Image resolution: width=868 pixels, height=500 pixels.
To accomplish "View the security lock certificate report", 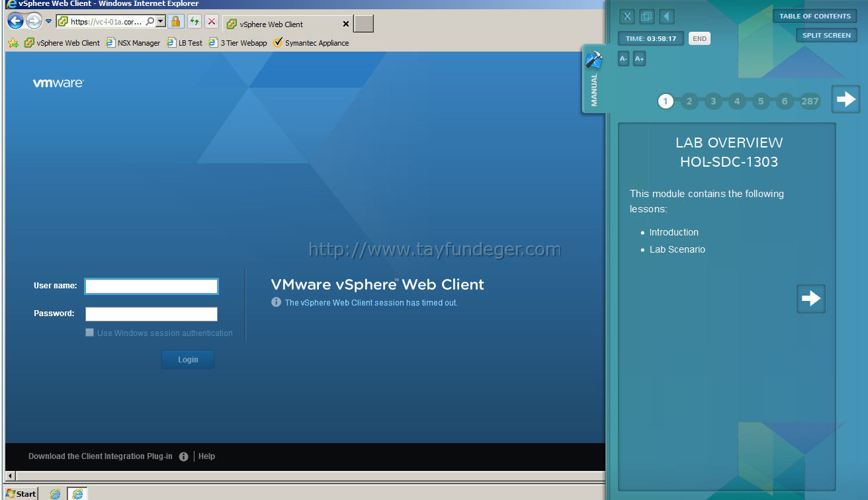I will click(x=175, y=22).
